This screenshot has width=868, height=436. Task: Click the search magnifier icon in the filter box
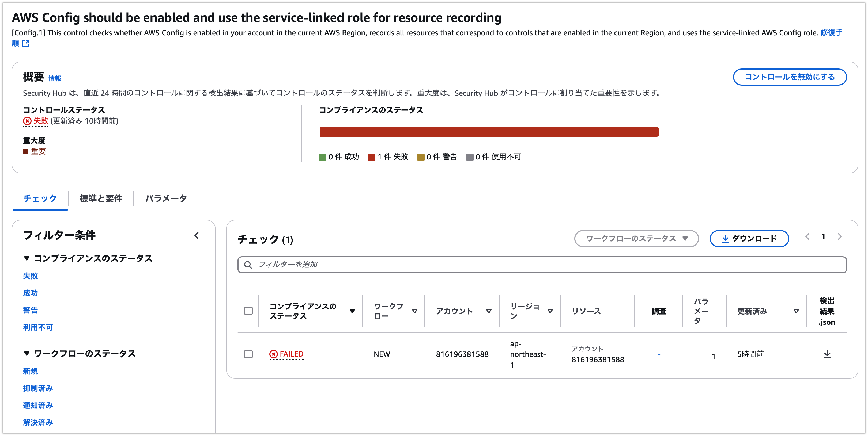[248, 265]
